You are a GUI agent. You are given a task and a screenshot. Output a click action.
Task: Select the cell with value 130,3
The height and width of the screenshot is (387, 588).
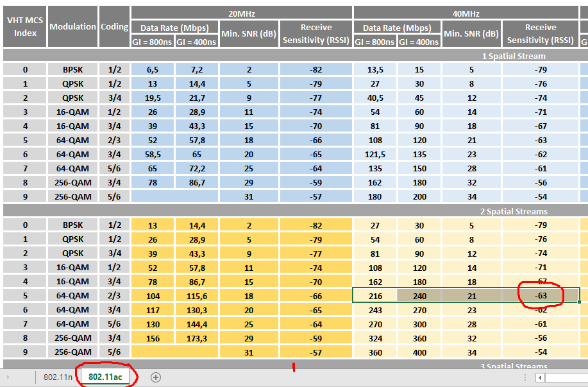(196, 310)
